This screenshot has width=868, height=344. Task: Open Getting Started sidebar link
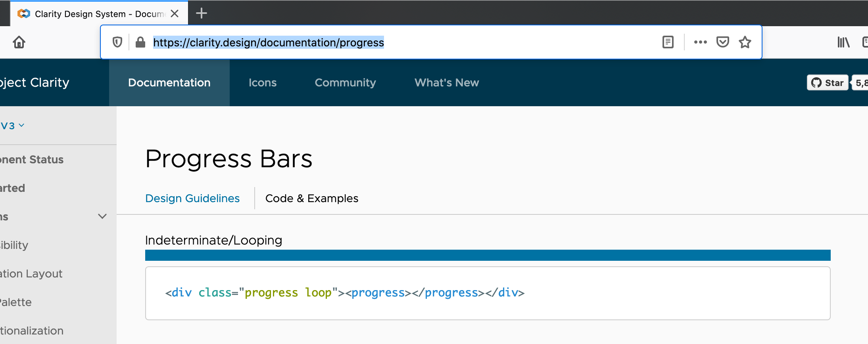[13, 188]
